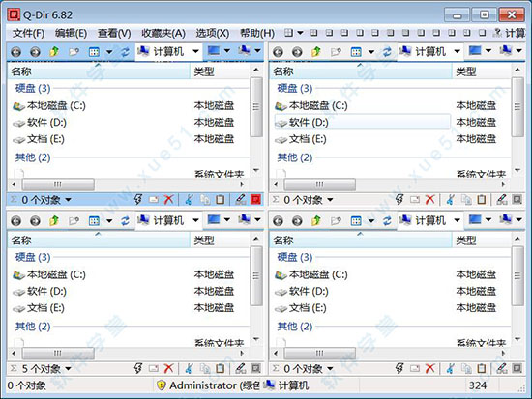
Task: Collapse 硬盘 (3) group in bottom-right pane
Action: tap(295, 258)
